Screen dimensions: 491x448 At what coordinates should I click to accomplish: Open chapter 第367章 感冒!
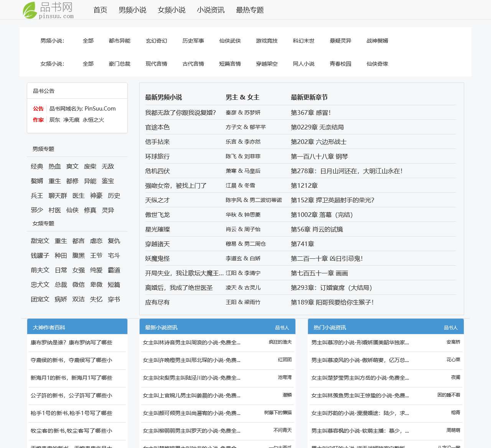tap(311, 112)
